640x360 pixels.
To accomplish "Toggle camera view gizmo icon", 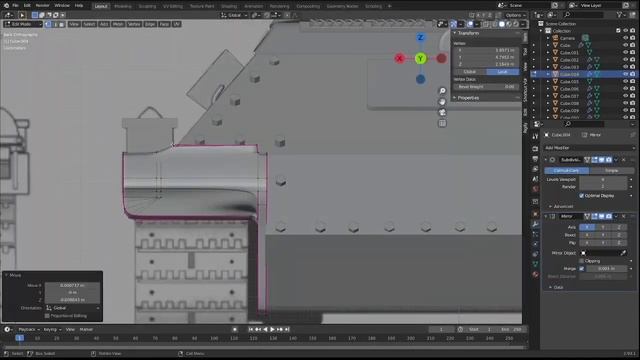I will coord(442,113).
